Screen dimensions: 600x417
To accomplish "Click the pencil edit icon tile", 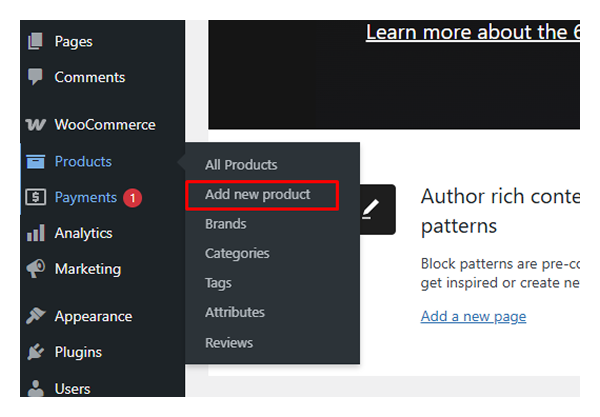I will [x=371, y=209].
